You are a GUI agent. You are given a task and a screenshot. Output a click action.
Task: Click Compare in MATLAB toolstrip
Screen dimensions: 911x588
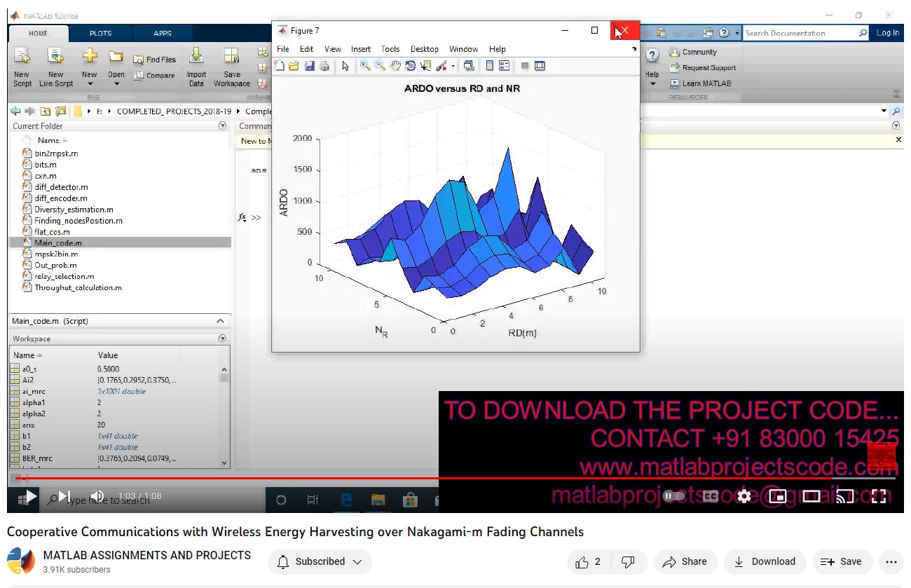coord(154,76)
